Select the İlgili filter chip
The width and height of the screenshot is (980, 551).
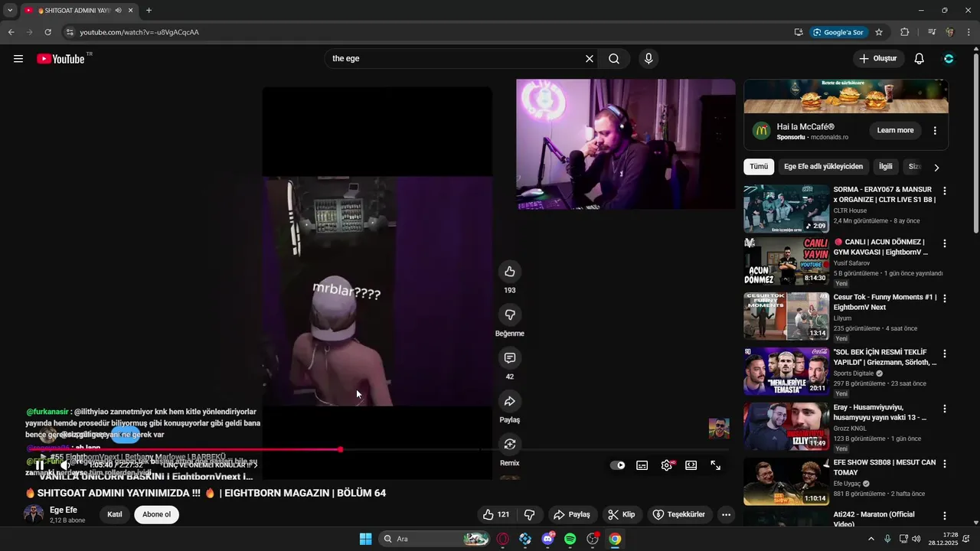pyautogui.click(x=886, y=167)
